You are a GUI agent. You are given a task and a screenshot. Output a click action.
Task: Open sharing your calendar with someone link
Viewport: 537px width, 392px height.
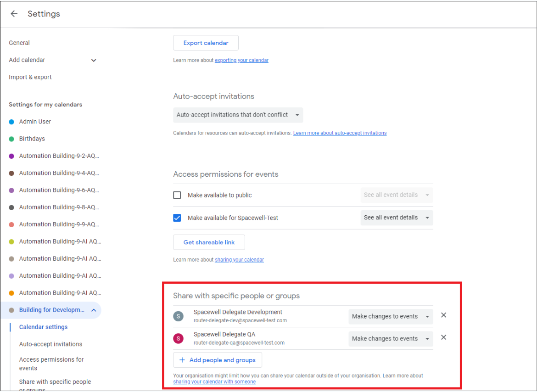[x=214, y=382]
